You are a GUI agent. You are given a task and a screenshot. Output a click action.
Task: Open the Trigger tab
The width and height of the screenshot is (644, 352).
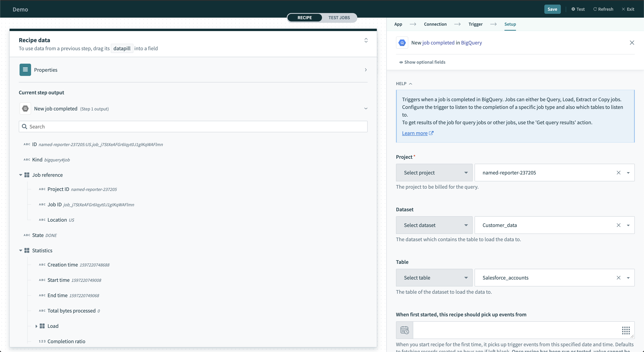click(475, 24)
